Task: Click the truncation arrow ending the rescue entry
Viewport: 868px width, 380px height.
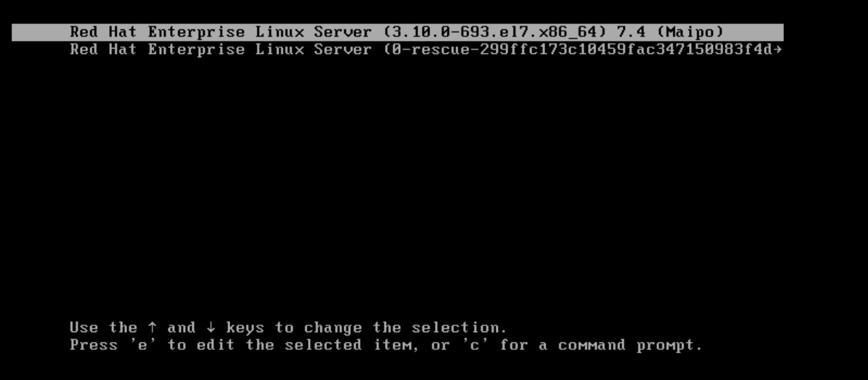Action: pos(776,49)
